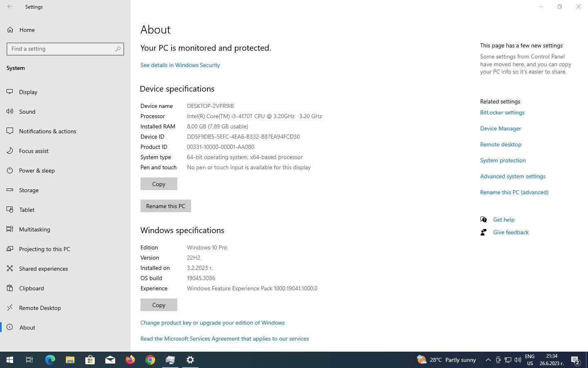Open Display settings

tap(65, 92)
